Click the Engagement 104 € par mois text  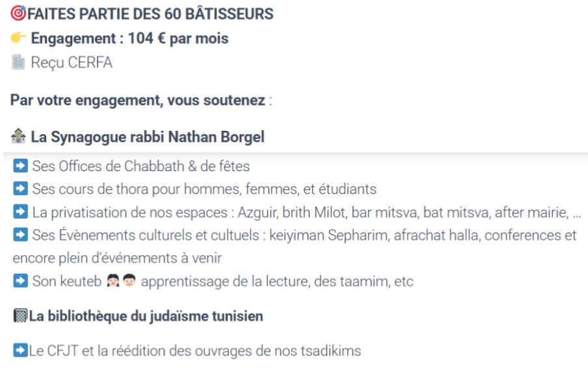[129, 38]
